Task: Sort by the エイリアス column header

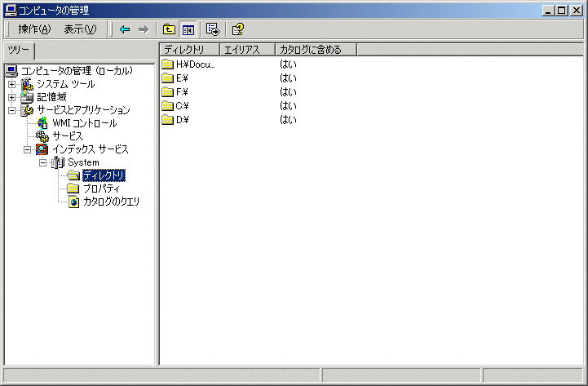Action: (247, 50)
